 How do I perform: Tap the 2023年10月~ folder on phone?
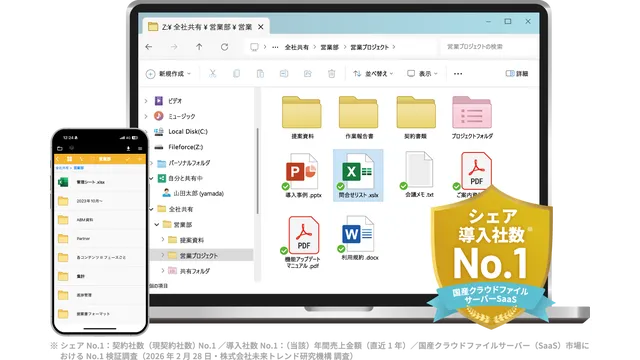pos(100,201)
